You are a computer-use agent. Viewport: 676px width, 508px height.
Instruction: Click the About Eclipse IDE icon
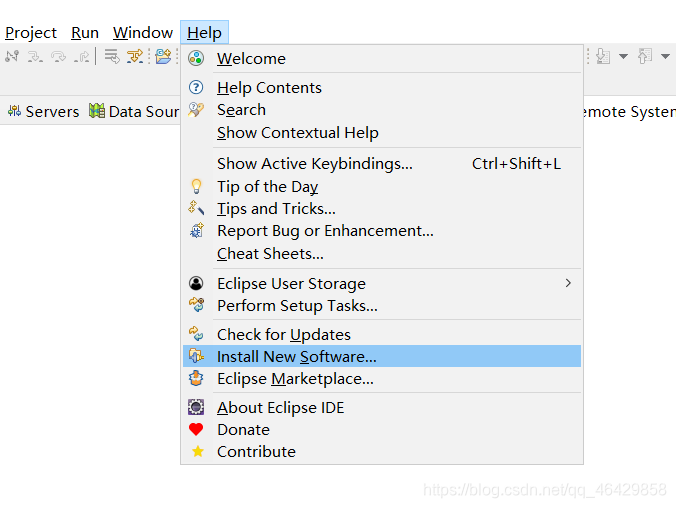click(196, 407)
